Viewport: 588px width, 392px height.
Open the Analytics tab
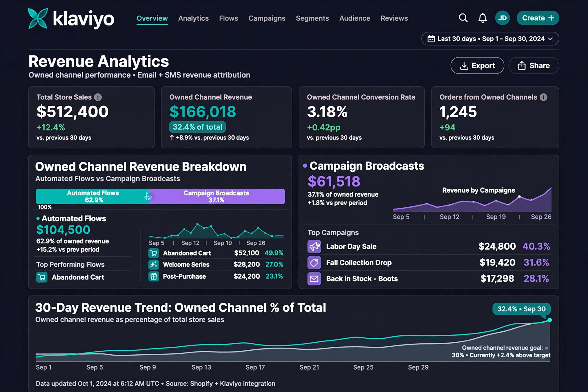point(194,18)
